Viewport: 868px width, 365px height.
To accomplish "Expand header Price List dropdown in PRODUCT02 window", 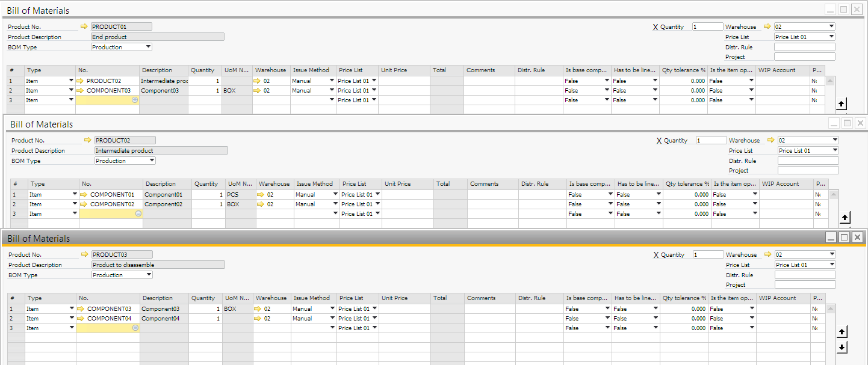I will coord(834,150).
